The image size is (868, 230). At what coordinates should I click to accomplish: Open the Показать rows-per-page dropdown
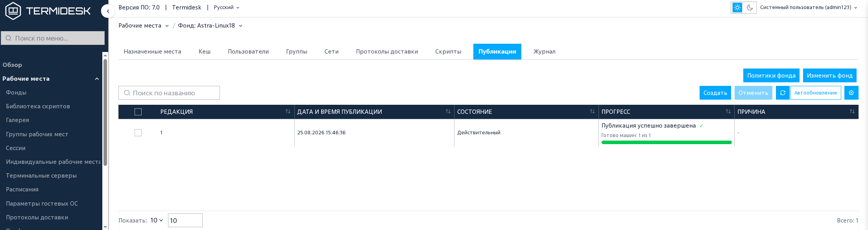tap(157, 221)
